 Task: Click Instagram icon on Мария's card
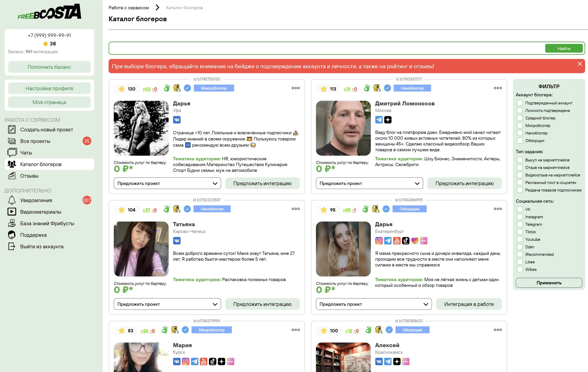coord(186,361)
